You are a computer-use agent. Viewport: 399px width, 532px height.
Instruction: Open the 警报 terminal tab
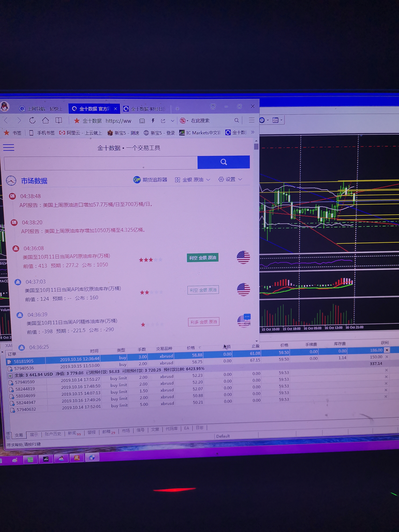(91, 432)
